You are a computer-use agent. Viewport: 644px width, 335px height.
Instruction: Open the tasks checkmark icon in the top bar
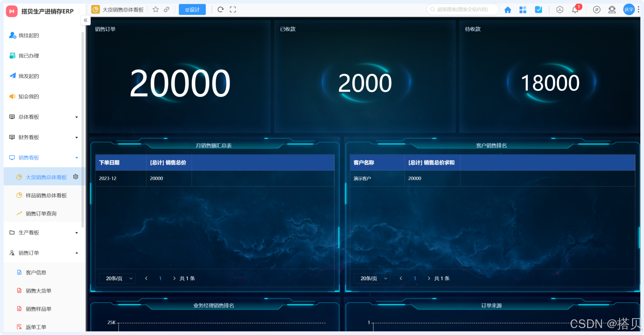(x=538, y=10)
